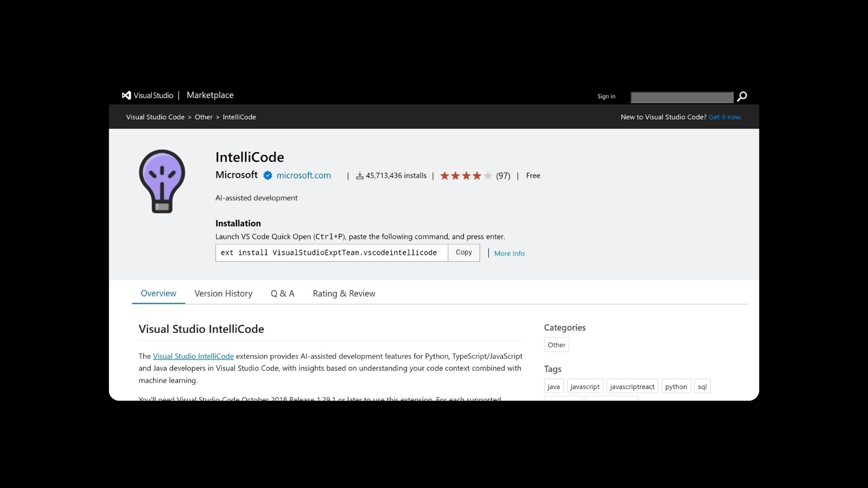
Task: Click the verified publisher badge icon
Action: 268,175
